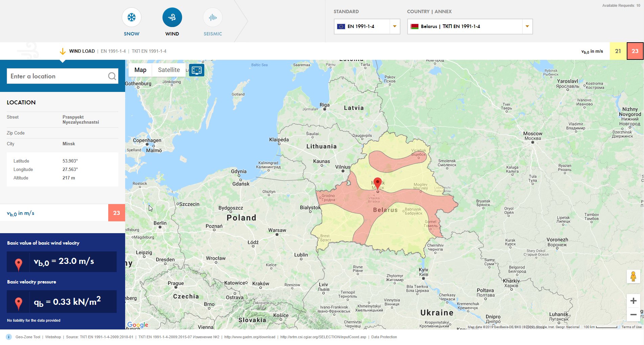Open the map Terms of Use
The image size is (644, 345).
click(x=631, y=327)
